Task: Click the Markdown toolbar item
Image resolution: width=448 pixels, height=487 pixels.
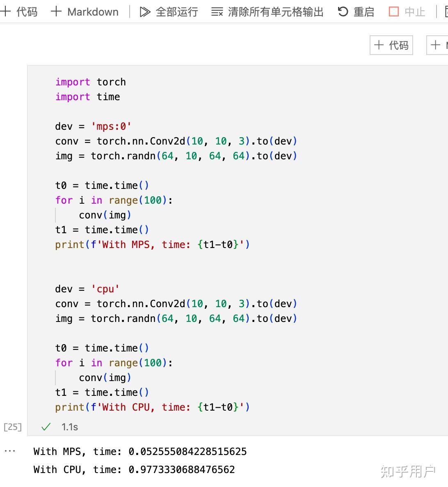Action: (92, 11)
